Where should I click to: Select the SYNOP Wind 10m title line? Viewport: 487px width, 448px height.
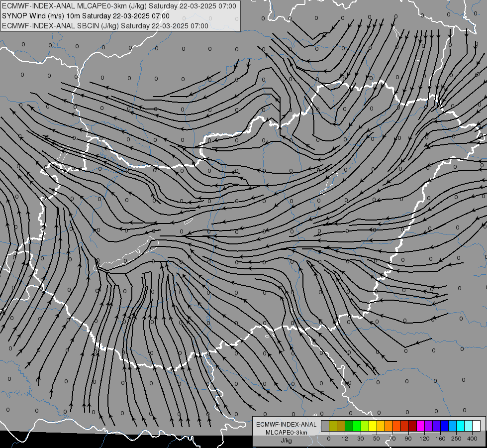point(86,16)
